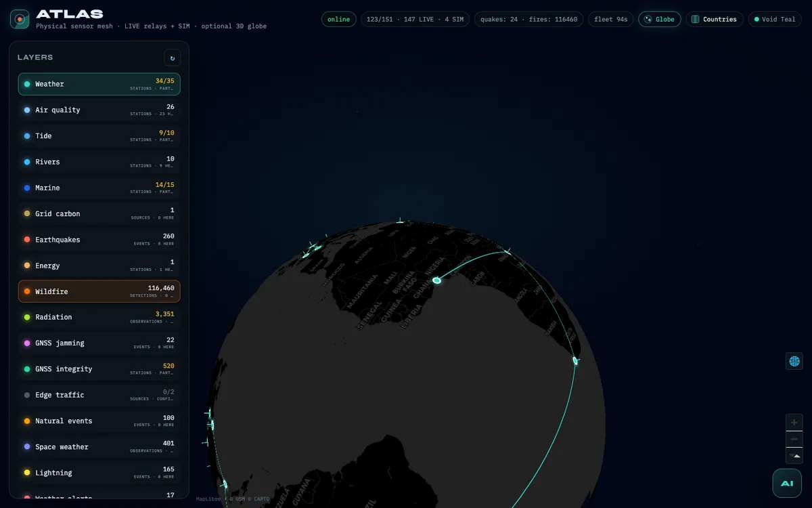812x508 pixels.
Task: Click the 123/151 LIVE SIM status pill
Action: (x=415, y=19)
